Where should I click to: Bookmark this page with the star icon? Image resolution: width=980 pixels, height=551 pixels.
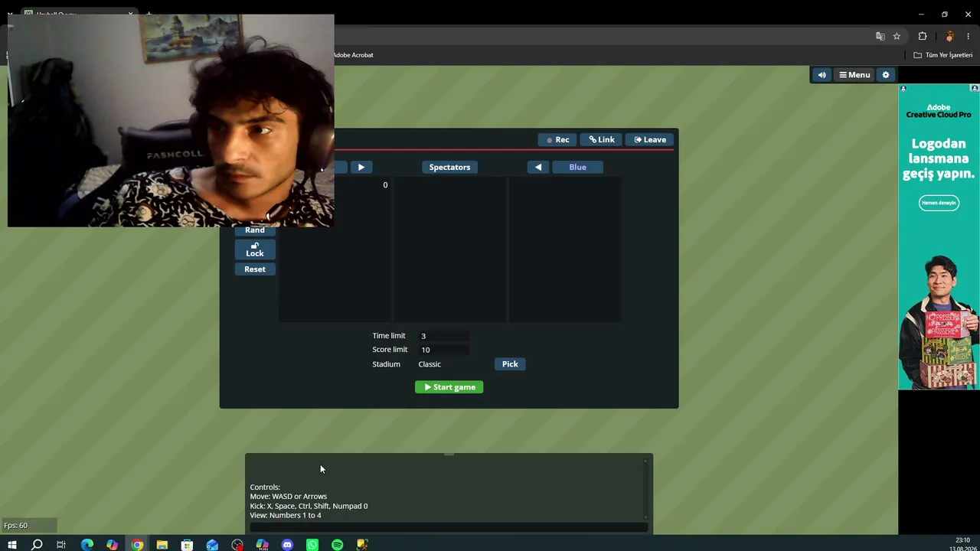[897, 36]
